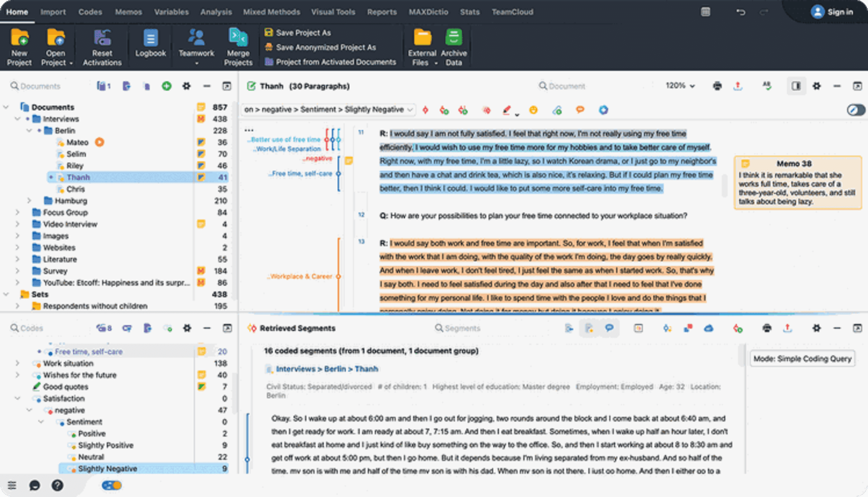Open the 120% zoom level dropdown
This screenshot has height=497, width=868.
pos(680,86)
